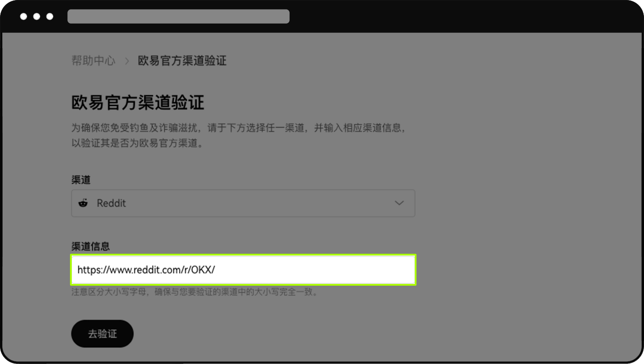The image size is (644, 364).
Task: Click the 去验证 button
Action: click(x=102, y=334)
